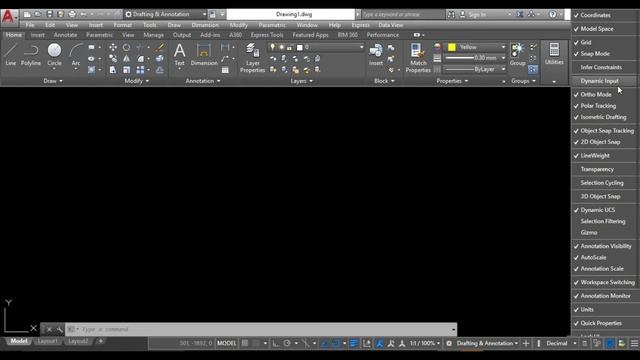Image resolution: width=640 pixels, height=360 pixels.
Task: Click the keyword search field
Action: 402,14
